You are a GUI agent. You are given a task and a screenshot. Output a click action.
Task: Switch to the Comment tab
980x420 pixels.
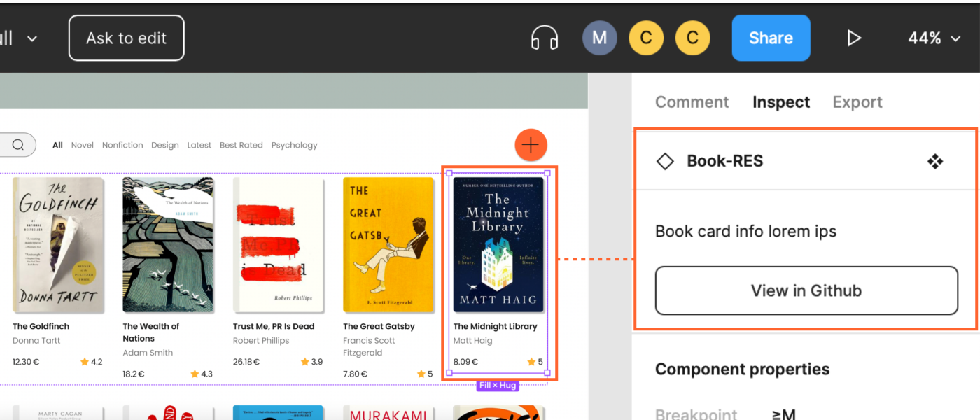tap(692, 102)
